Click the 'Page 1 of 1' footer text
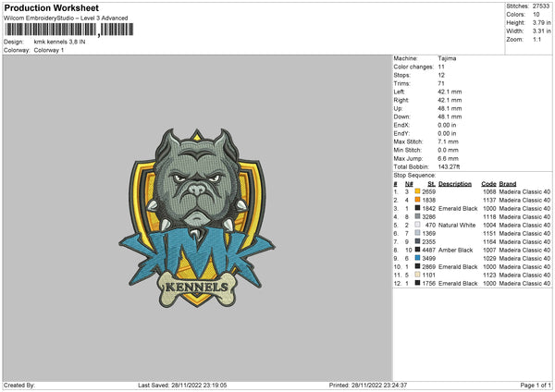The height and width of the screenshot is (392, 555). point(536,386)
